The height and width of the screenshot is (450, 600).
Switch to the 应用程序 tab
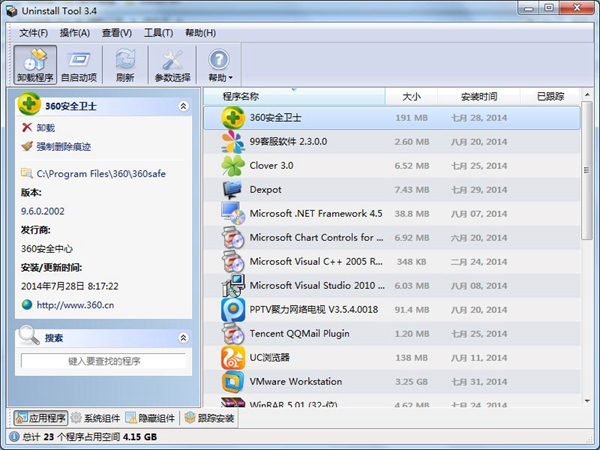tap(41, 418)
